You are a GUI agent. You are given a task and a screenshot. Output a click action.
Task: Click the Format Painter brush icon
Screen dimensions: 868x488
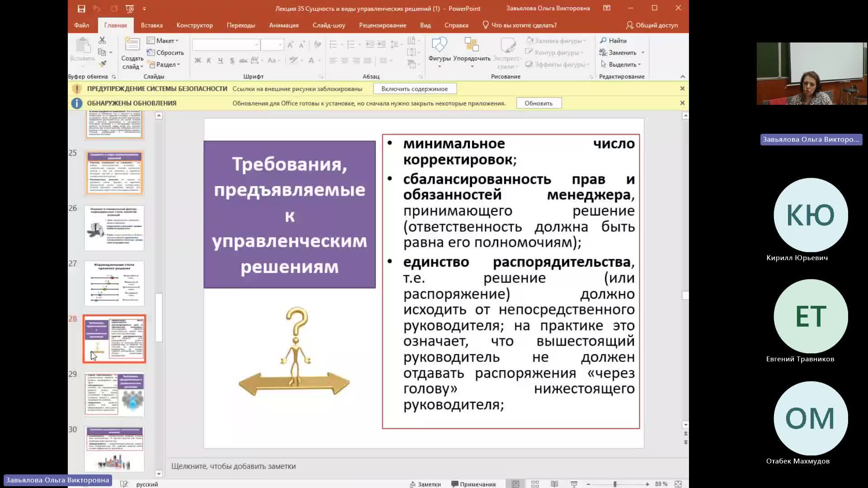(x=102, y=64)
